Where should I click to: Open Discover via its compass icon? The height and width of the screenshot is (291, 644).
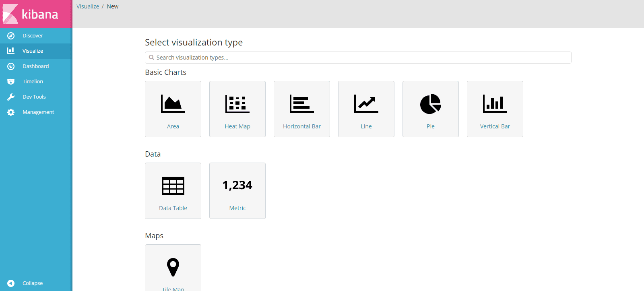(x=11, y=36)
